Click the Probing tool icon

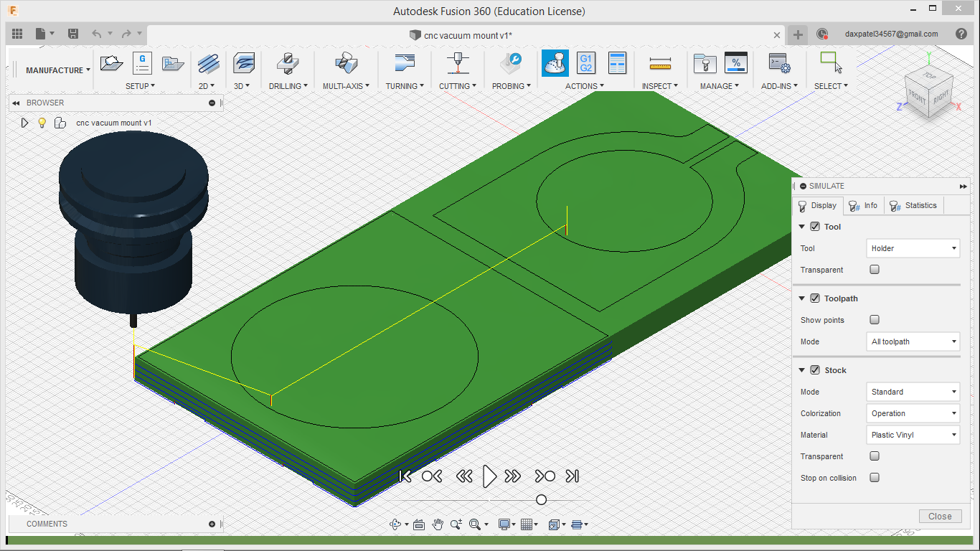512,63
